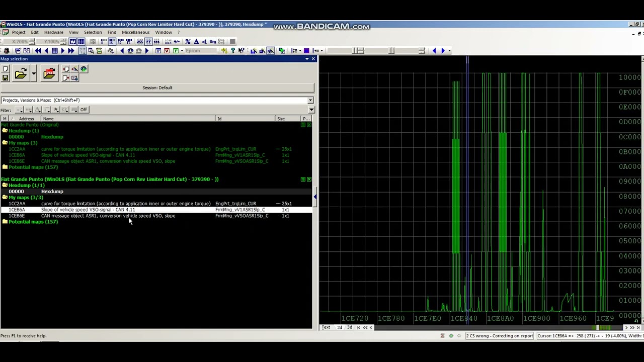Switch to the 2d tab
This screenshot has height=362, width=644.
[340, 328]
